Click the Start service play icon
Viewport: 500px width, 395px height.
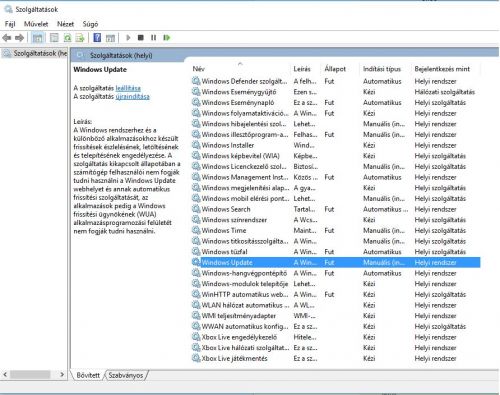[128, 38]
